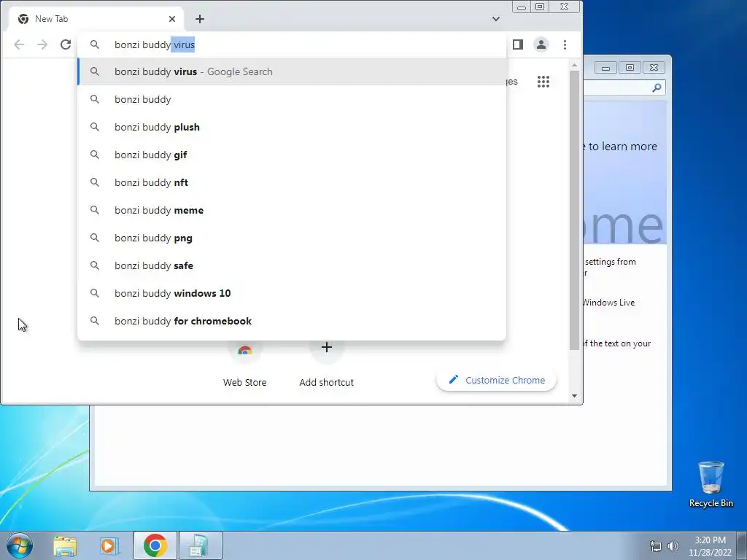Click the Add shortcut plus tile

coord(326,365)
